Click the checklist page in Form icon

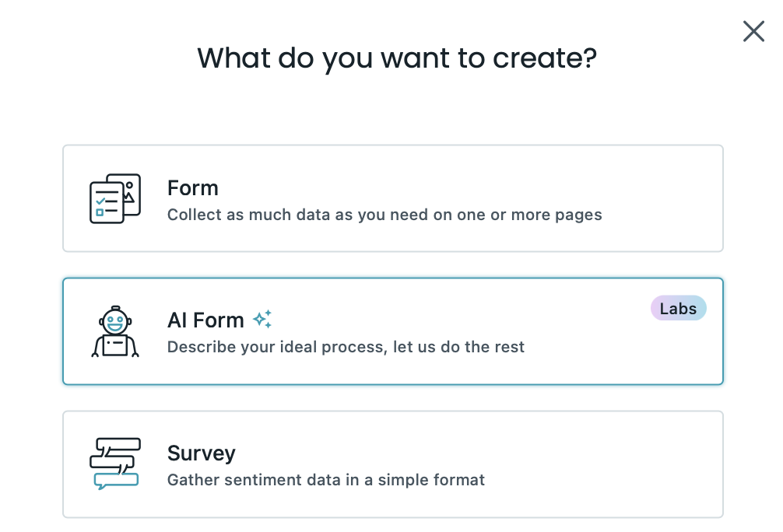(x=105, y=204)
